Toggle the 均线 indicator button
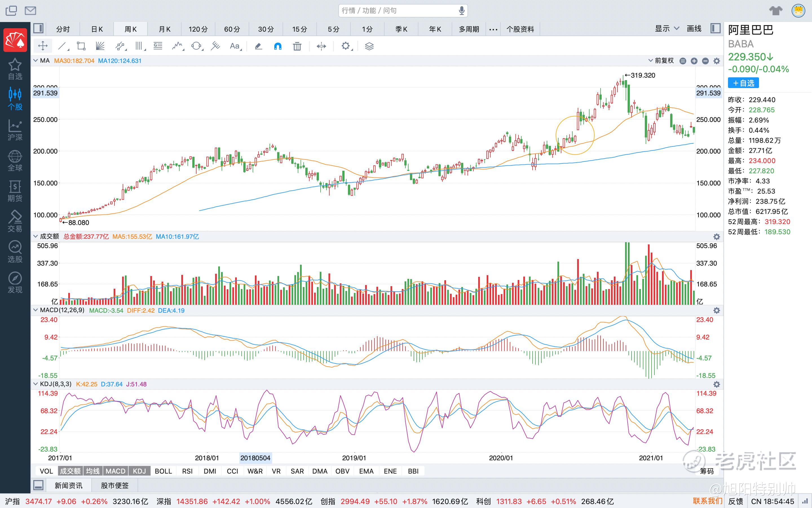 pos(92,471)
